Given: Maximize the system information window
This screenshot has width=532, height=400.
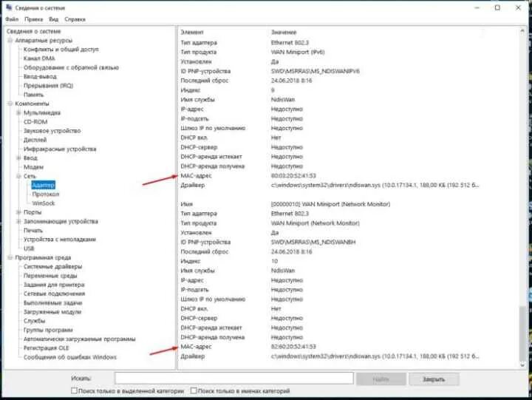Looking at the screenshot, I should (497, 7).
